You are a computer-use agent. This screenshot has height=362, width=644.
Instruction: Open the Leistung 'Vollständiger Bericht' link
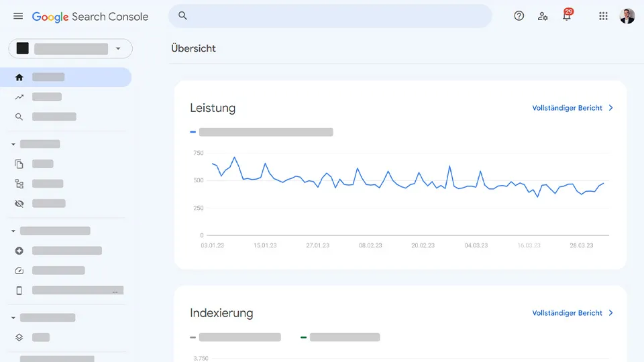[567, 108]
